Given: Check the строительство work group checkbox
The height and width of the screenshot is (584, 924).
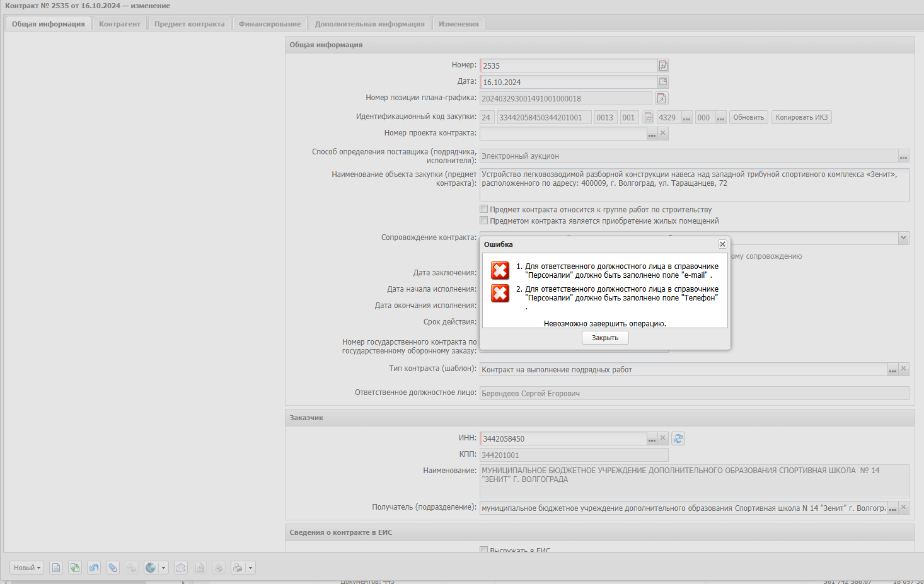Looking at the screenshot, I should coord(484,209).
